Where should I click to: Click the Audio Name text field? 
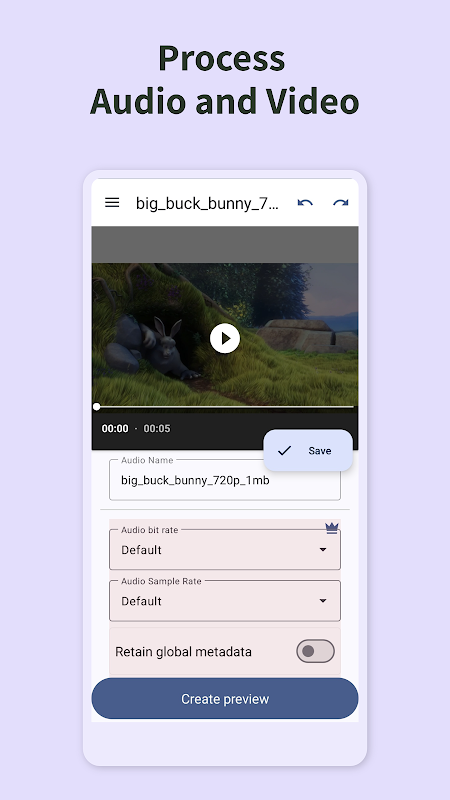pos(224,480)
